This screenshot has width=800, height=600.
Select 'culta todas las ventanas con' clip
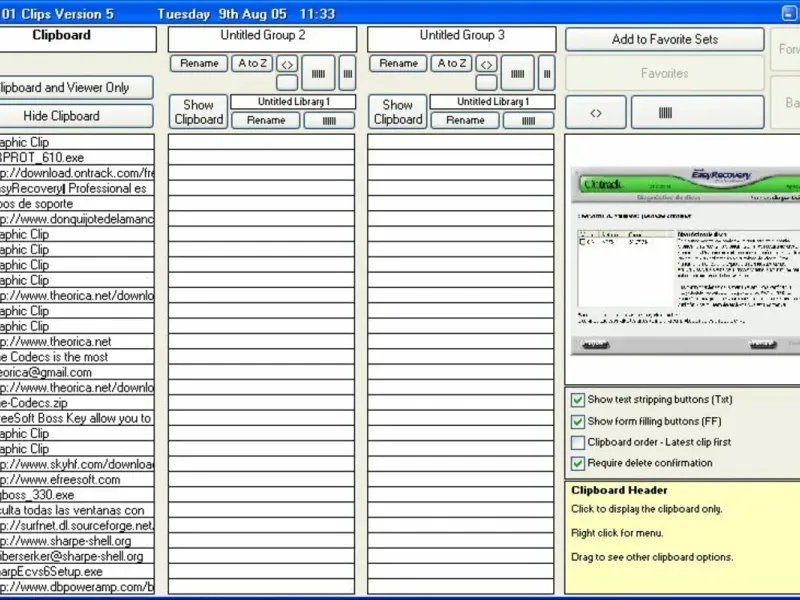77,510
